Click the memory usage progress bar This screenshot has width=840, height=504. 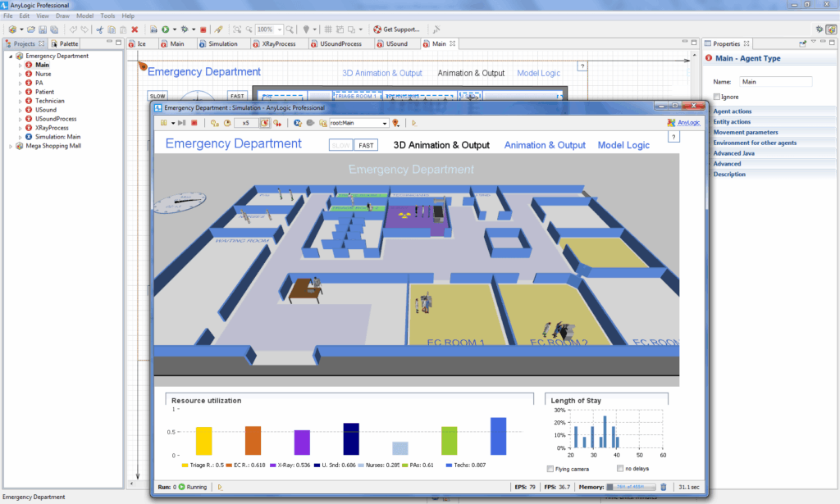click(631, 487)
